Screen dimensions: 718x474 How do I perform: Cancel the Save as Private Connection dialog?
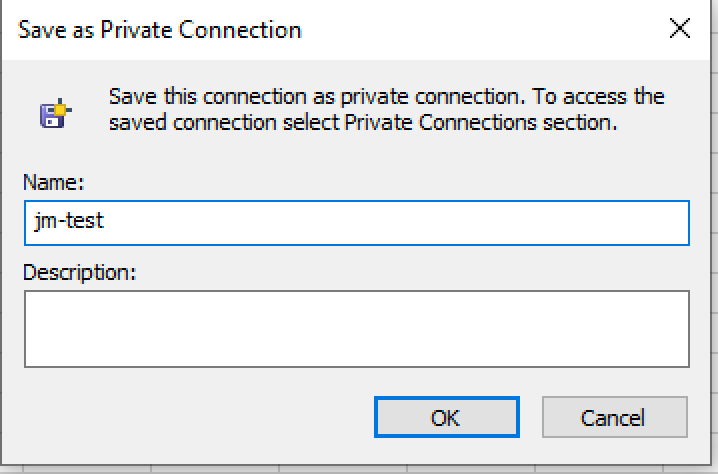615,417
